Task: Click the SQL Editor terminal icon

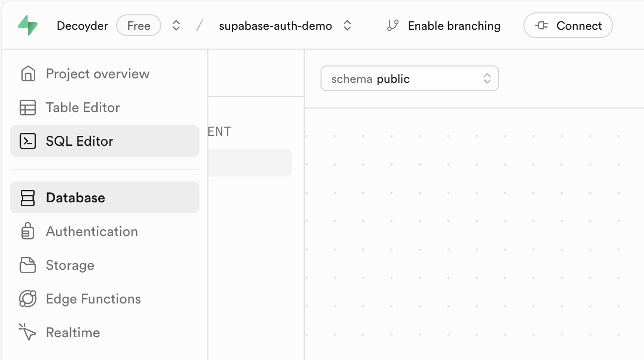Action: click(x=28, y=141)
